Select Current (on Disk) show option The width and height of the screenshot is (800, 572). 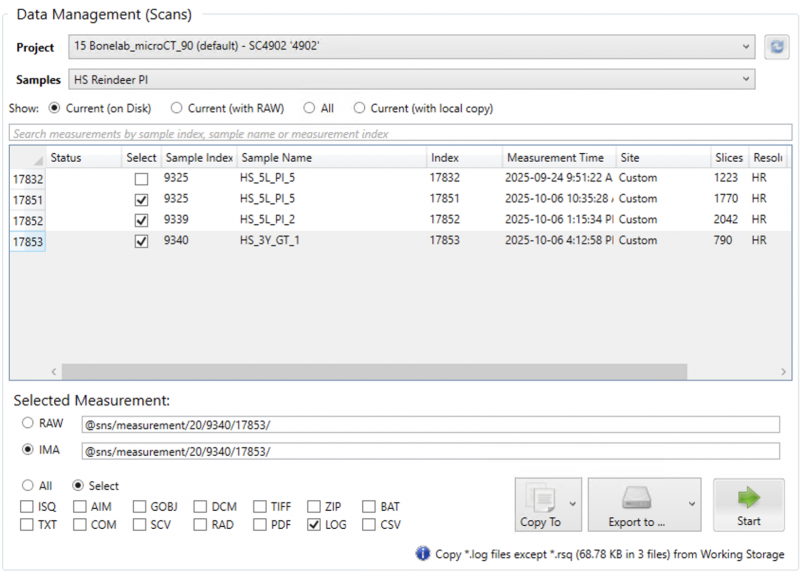54,108
